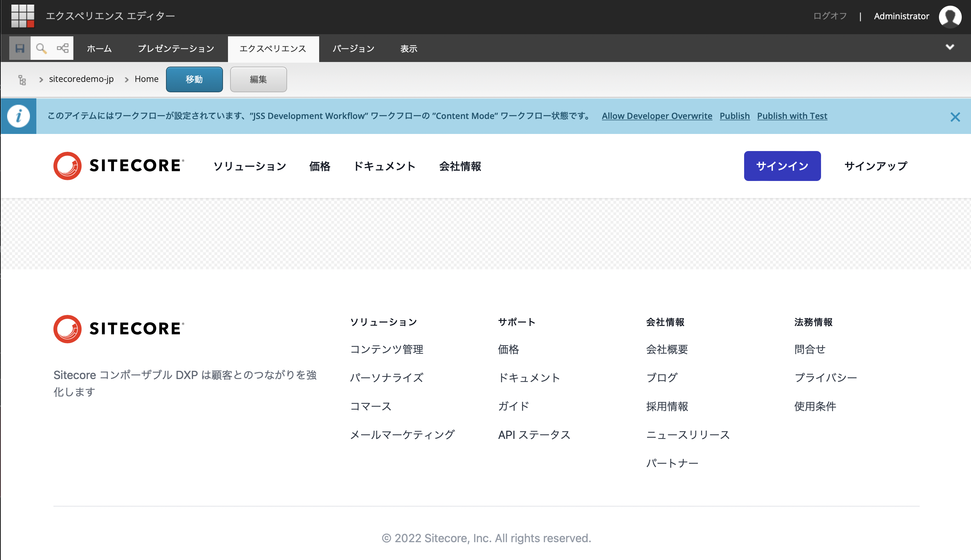Click the breadcrumb tree structure icon
This screenshot has height=560, width=971.
[x=22, y=79]
